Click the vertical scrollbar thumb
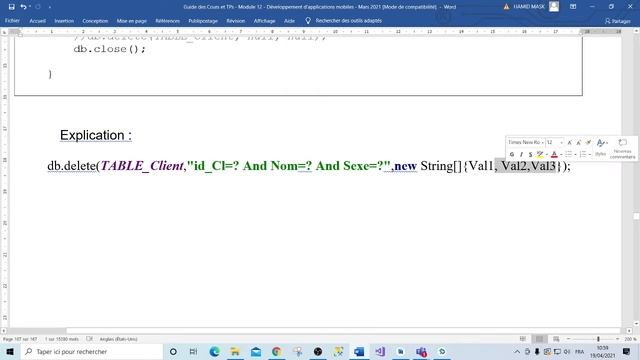 pyautogui.click(x=636, y=216)
